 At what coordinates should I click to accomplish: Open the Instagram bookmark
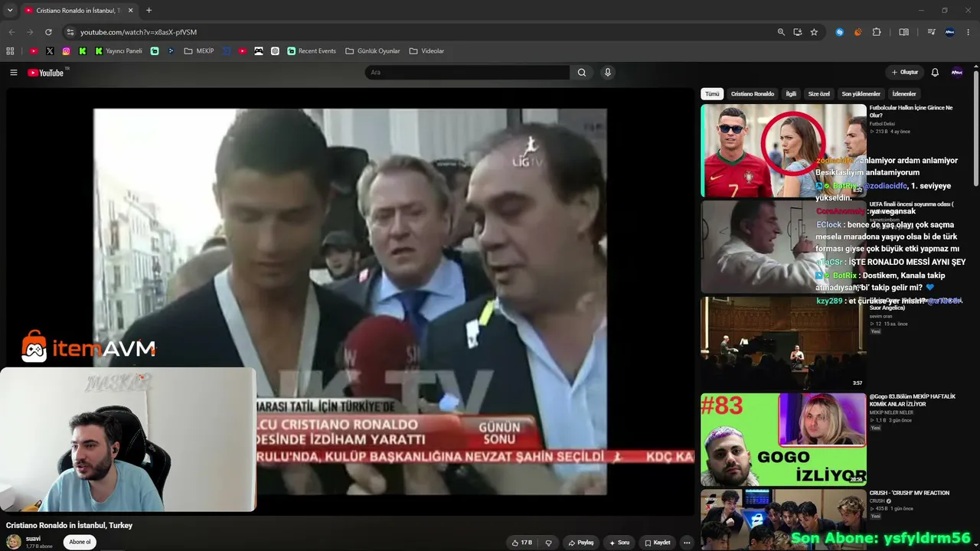pyautogui.click(x=67, y=51)
